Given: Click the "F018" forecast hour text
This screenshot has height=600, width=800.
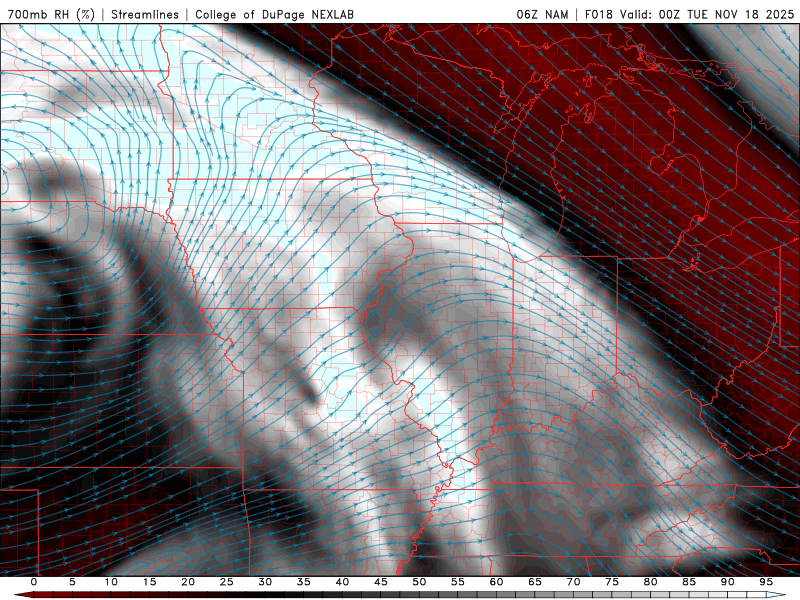Looking at the screenshot, I should click(598, 14).
